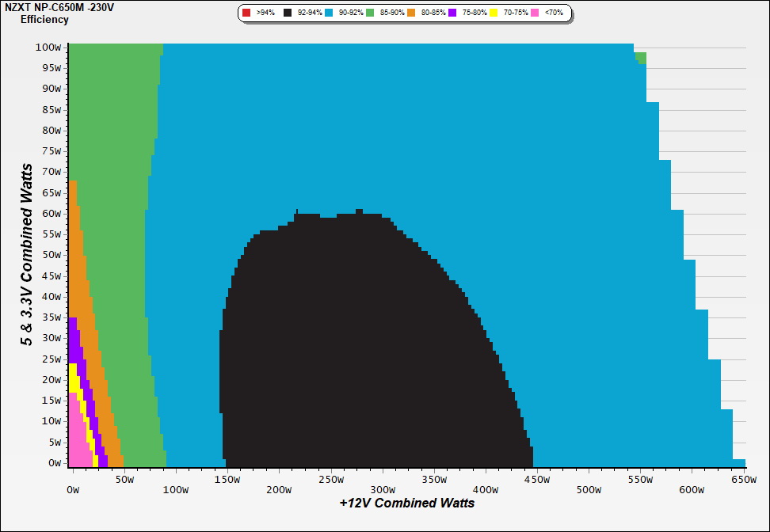The width and height of the screenshot is (770, 532).
Task: Select the purple 75-80% legend swatch
Action: [453, 13]
